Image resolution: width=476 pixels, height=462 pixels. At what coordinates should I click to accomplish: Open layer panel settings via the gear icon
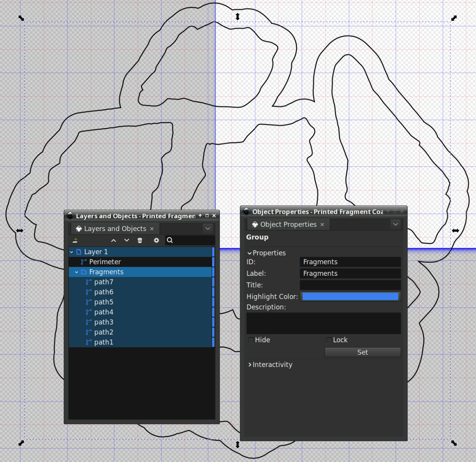[x=156, y=240]
